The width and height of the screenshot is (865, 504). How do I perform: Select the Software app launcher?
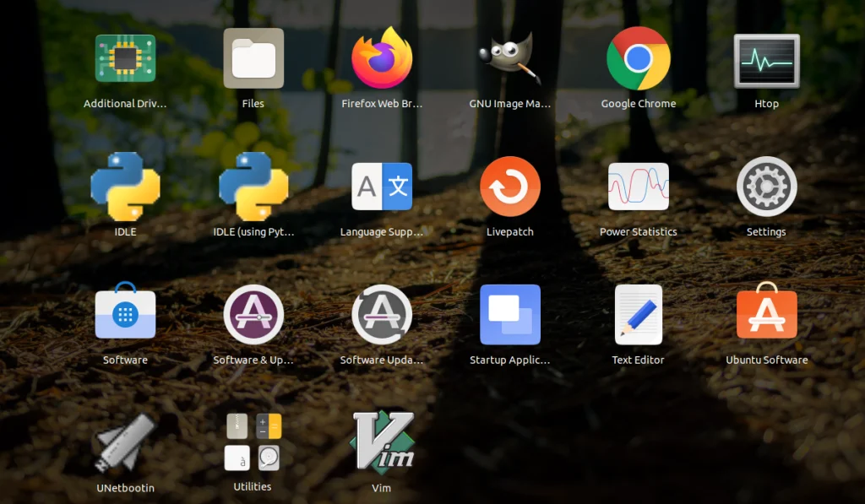[125, 313]
